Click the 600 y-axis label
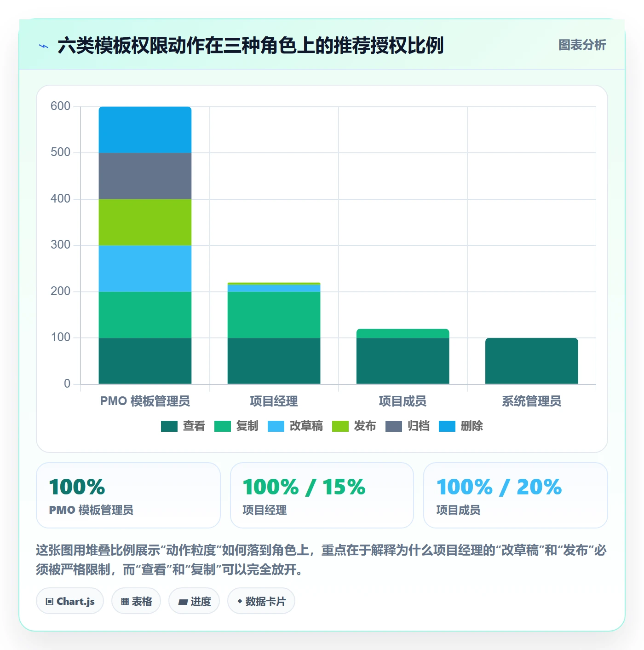The image size is (644, 650). coord(60,106)
